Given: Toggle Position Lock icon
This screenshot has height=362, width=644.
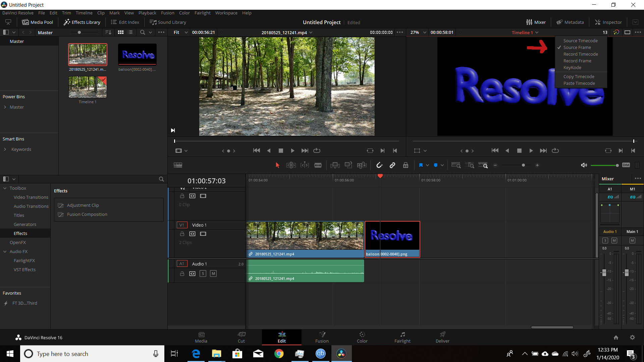Looking at the screenshot, I should 406,165.
